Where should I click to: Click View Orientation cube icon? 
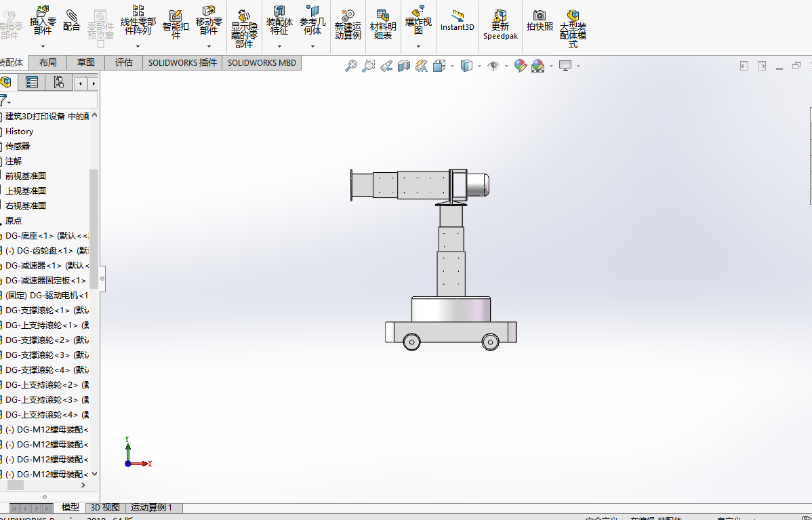439,66
